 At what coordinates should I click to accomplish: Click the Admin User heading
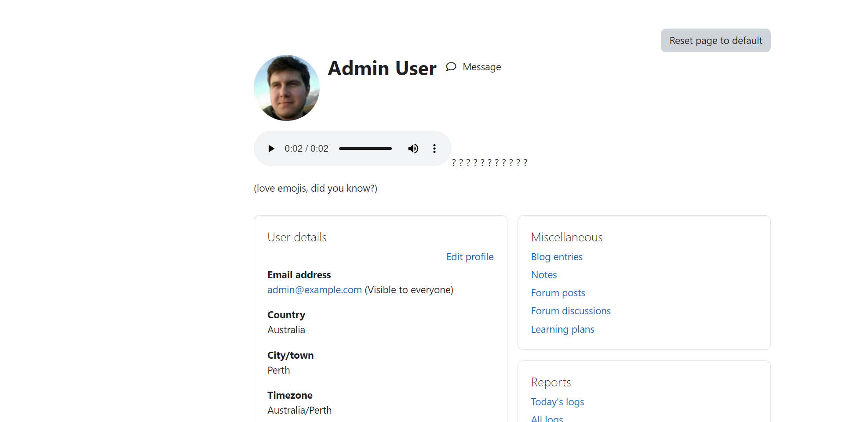click(382, 69)
